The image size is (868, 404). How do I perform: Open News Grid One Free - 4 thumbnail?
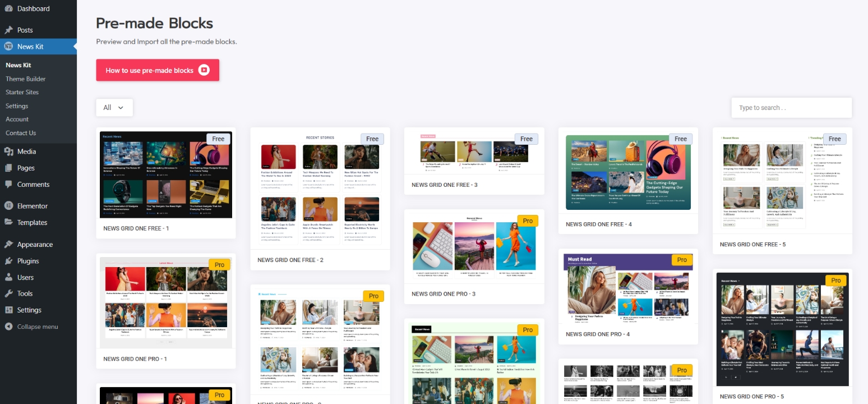[628, 173]
